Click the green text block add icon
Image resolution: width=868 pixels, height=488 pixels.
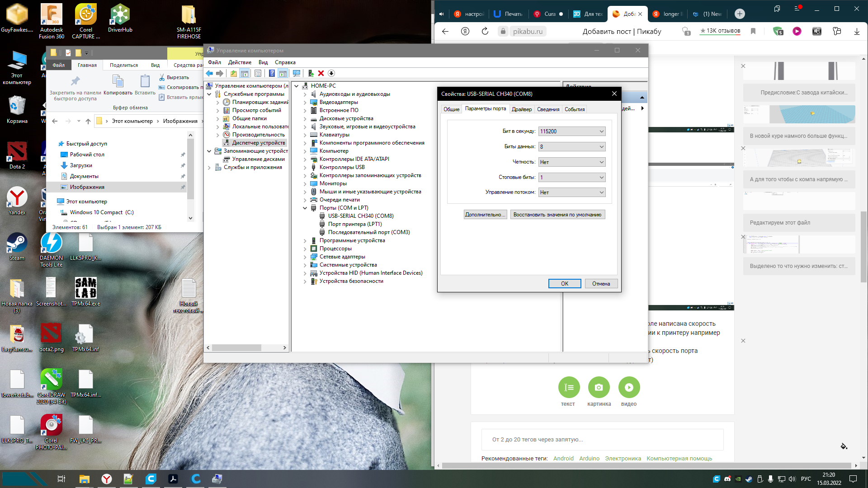point(569,387)
